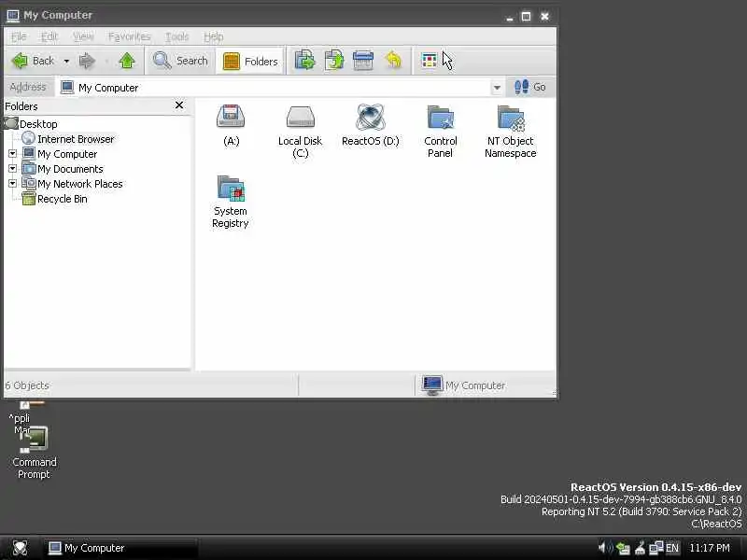Click the yellow Undo arrow icon
The image size is (747, 560).
tap(393, 61)
